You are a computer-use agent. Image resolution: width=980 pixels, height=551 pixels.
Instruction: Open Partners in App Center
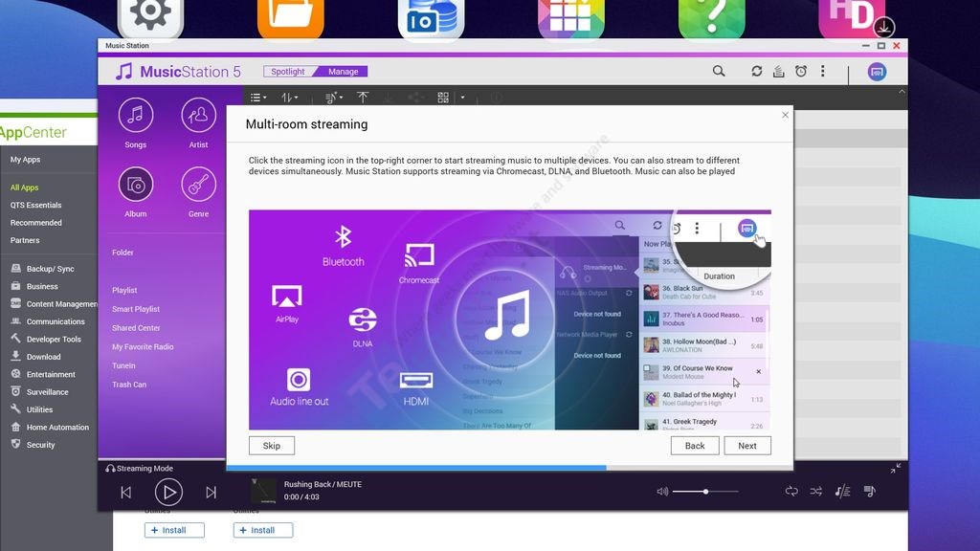(x=24, y=240)
